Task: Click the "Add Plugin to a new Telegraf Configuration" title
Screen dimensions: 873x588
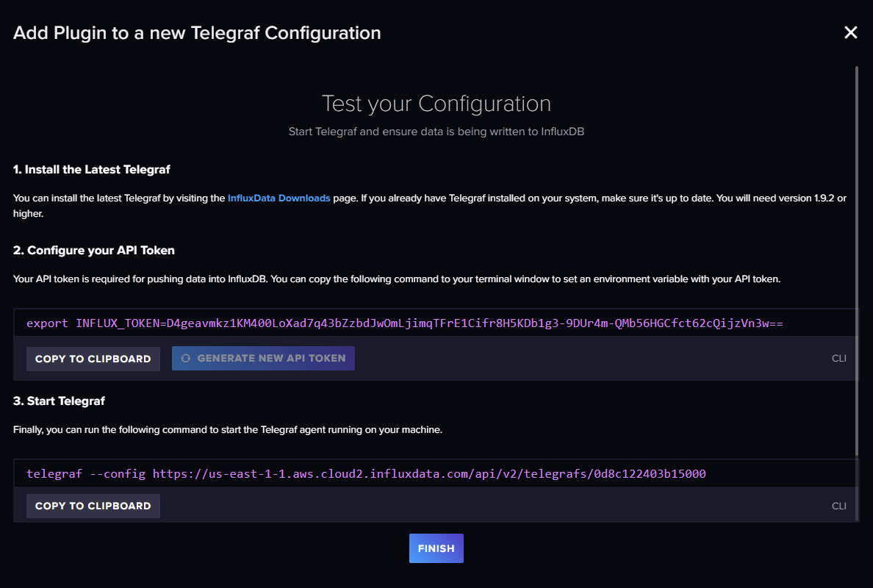Action: point(197,33)
